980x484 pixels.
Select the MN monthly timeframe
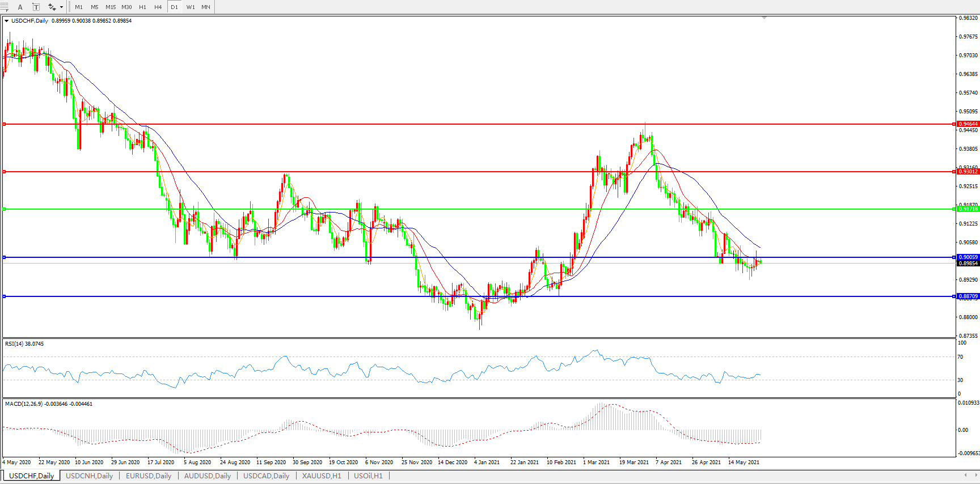click(206, 7)
